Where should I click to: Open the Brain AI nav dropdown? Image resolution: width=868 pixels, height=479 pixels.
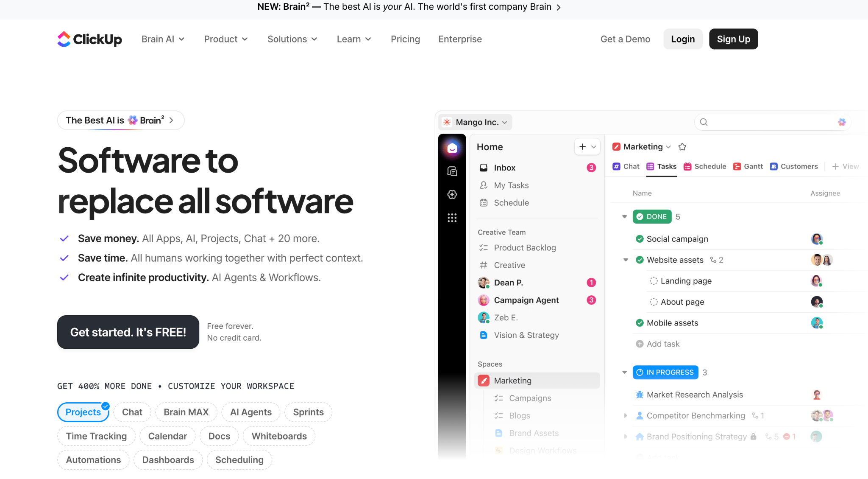(x=163, y=39)
